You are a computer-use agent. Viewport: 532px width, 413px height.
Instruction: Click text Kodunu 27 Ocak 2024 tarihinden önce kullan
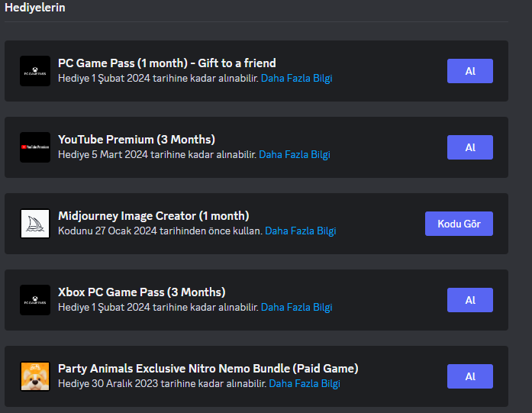(160, 231)
